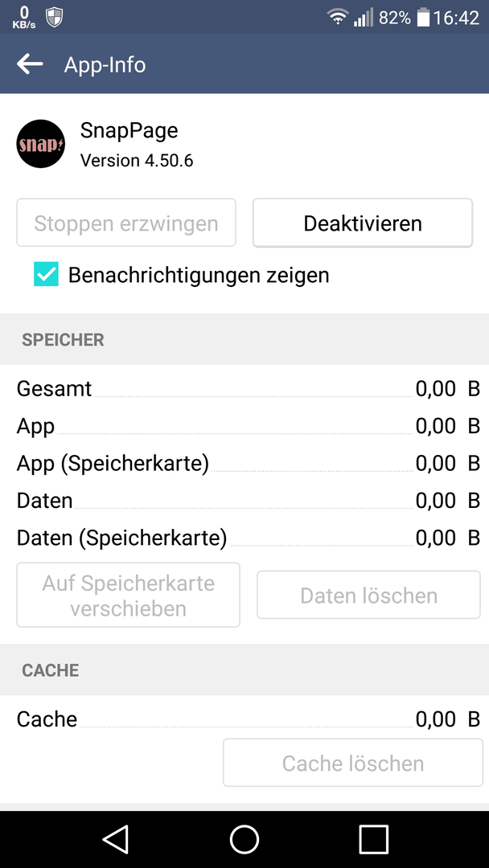Tap the back arrow in App-Info header
Viewport: 489px width, 868px height.
tap(30, 64)
